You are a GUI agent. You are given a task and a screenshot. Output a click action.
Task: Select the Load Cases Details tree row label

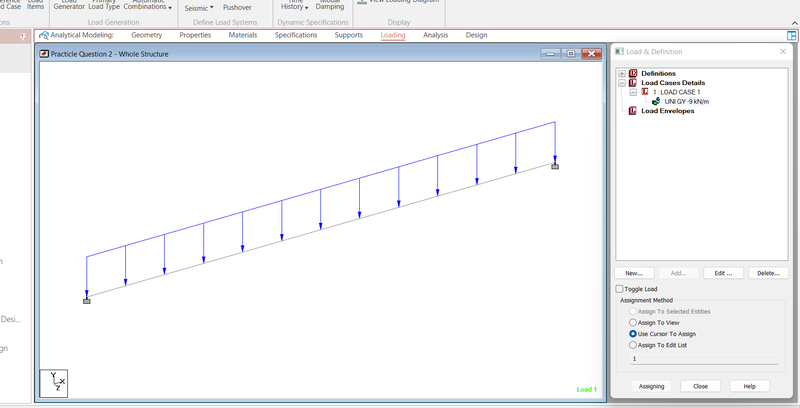[673, 83]
